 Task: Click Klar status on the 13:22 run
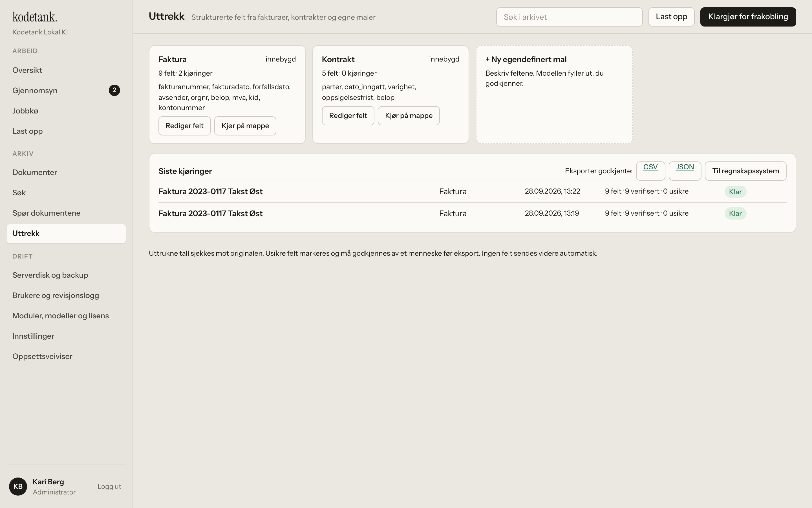point(735,192)
